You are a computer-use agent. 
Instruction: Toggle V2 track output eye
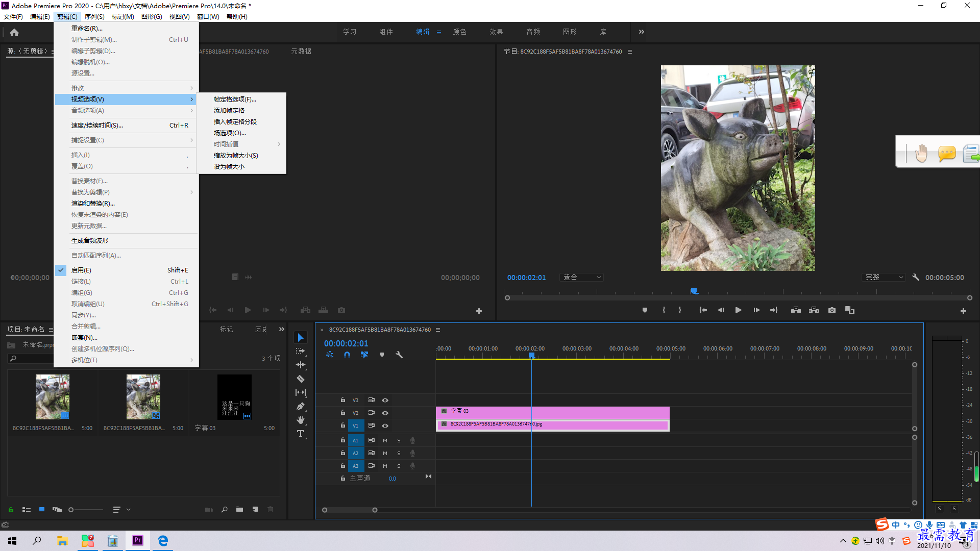point(385,413)
